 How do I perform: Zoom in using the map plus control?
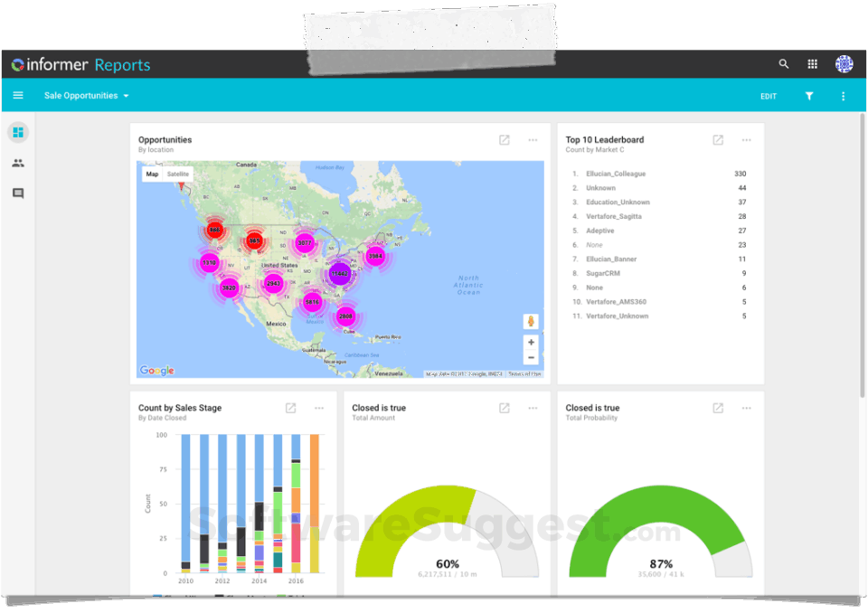(531, 344)
